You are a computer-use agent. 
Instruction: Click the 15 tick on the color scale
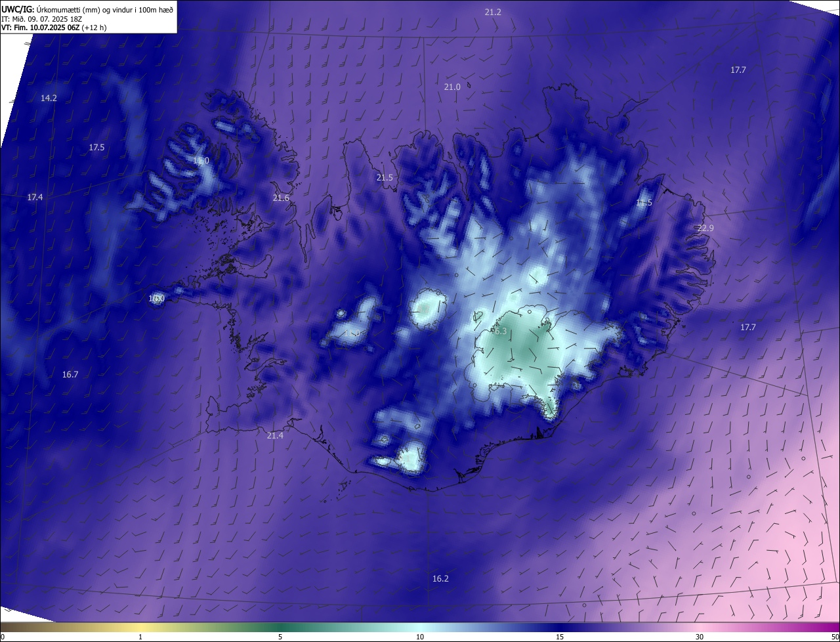[560, 637]
